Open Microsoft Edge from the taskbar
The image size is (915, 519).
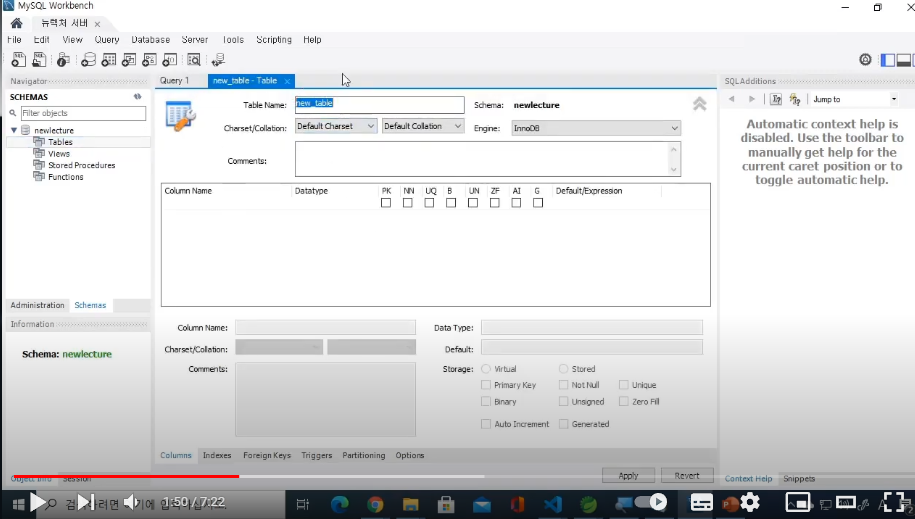(340, 503)
